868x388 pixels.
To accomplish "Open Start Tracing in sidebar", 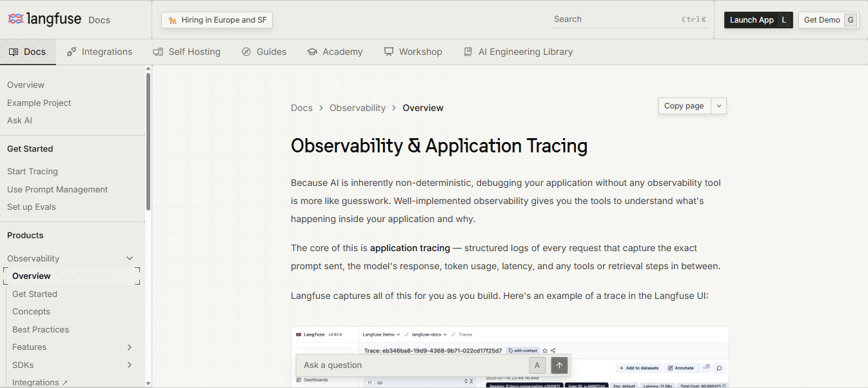I will coord(32,171).
